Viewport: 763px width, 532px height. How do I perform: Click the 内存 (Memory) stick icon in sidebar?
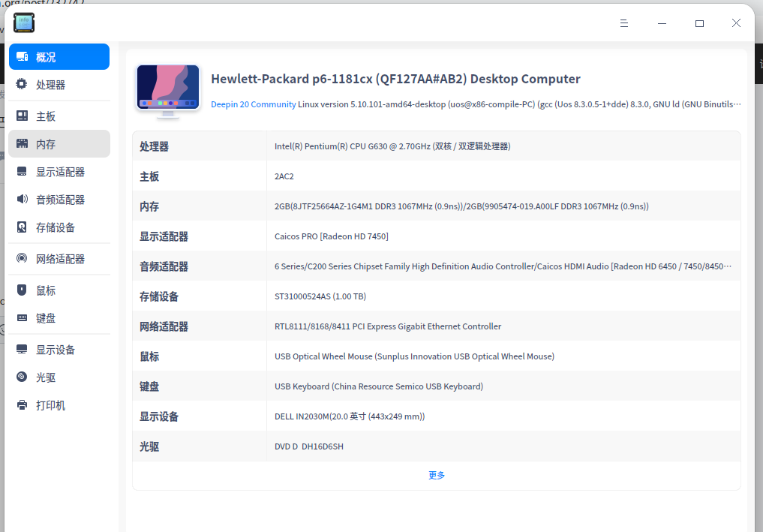pos(23,143)
